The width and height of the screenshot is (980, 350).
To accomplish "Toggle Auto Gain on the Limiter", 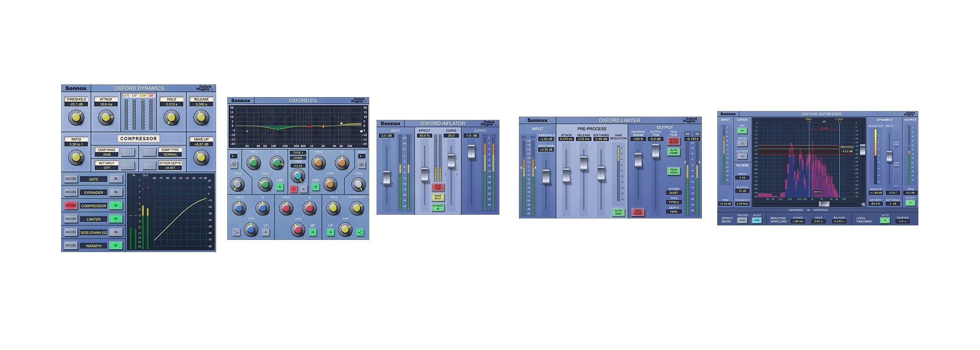I will pos(618,212).
